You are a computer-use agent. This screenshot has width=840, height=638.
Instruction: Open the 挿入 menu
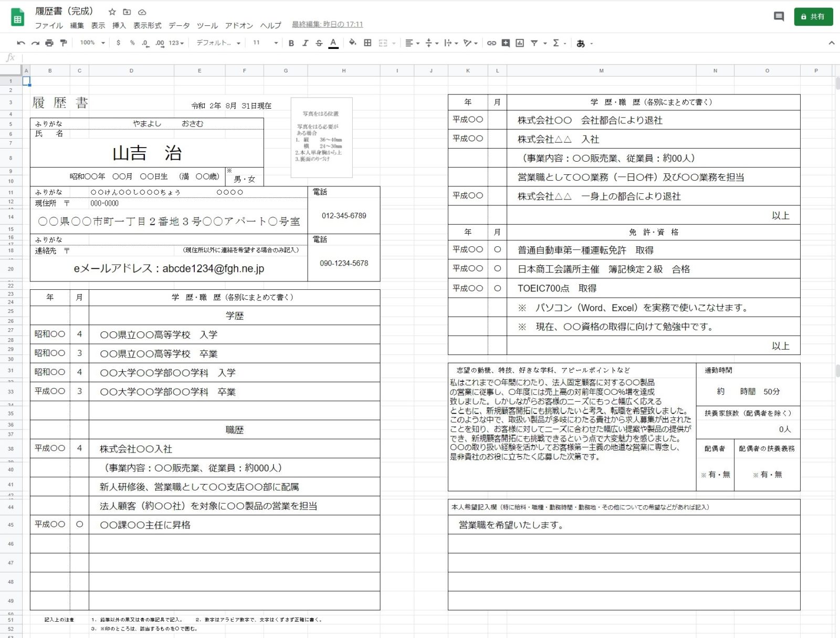(119, 25)
